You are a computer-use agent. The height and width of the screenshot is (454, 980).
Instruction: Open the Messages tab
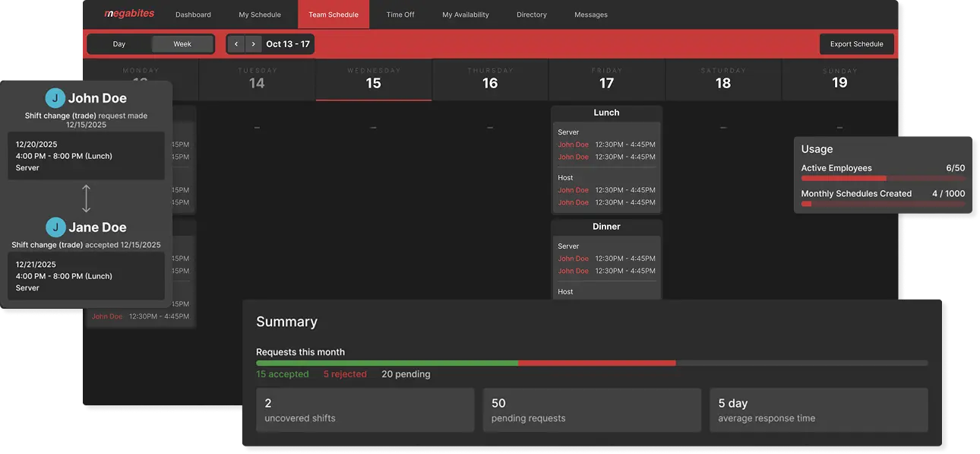point(591,14)
